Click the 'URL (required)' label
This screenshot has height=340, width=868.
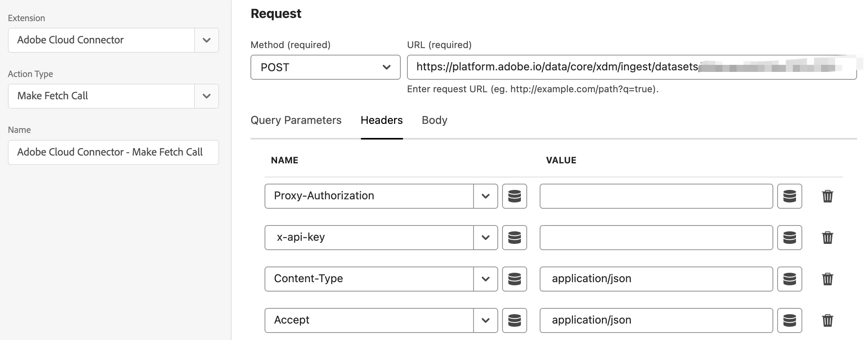pos(439,45)
